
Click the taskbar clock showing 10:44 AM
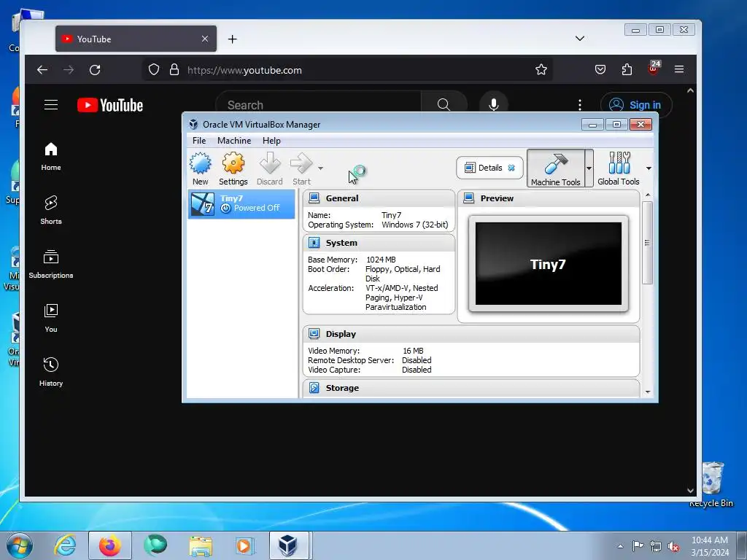click(x=710, y=545)
